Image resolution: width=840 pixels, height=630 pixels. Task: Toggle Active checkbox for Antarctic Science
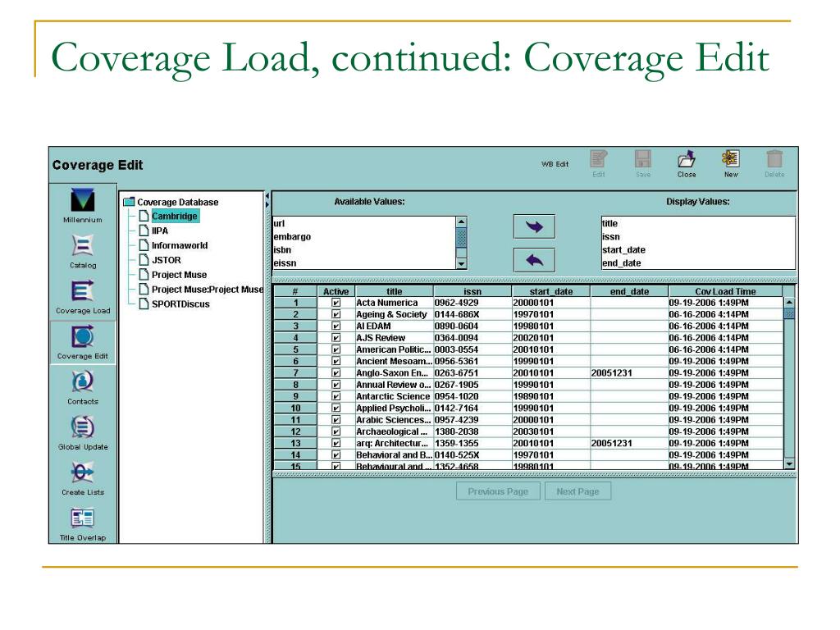click(x=336, y=396)
